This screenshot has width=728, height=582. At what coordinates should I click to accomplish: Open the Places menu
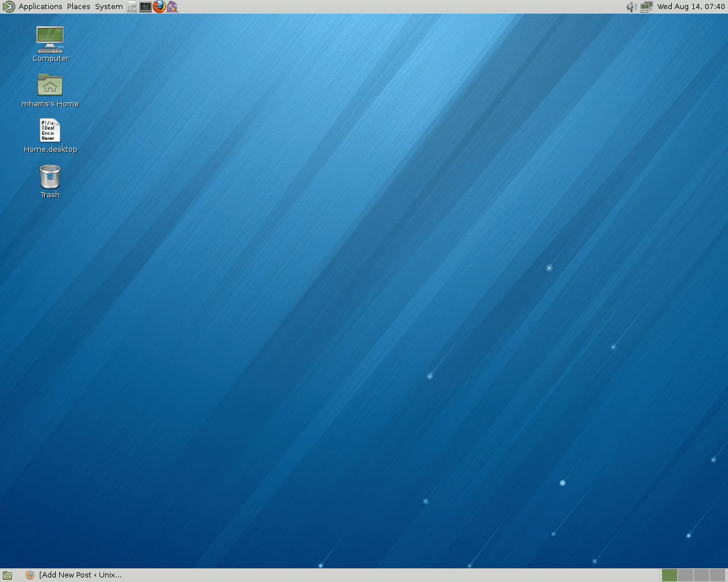(x=78, y=7)
